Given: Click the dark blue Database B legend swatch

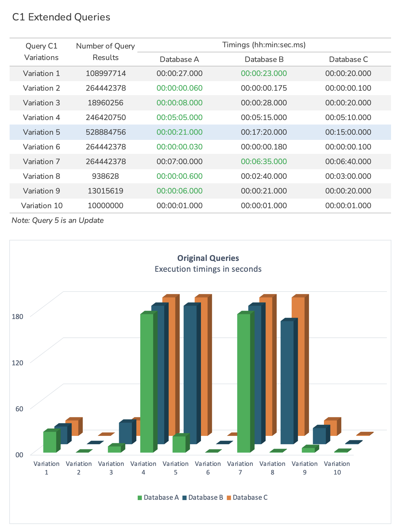Looking at the screenshot, I should pyautogui.click(x=184, y=498).
